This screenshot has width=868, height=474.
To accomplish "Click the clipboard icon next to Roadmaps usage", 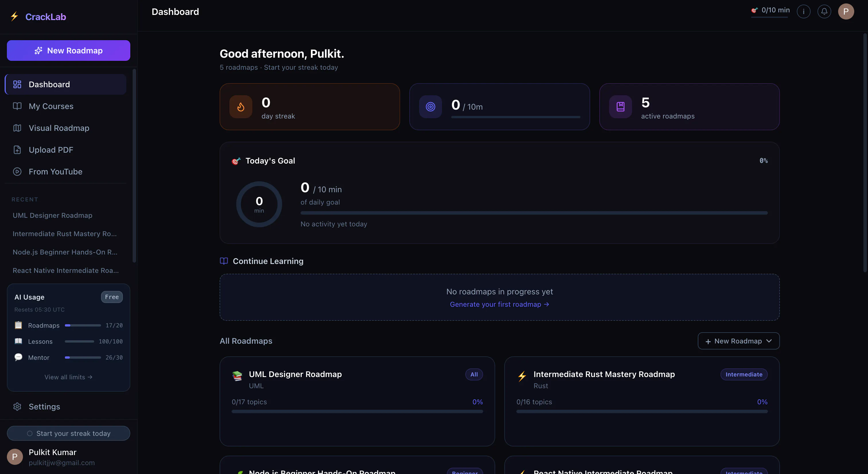I will (x=18, y=325).
